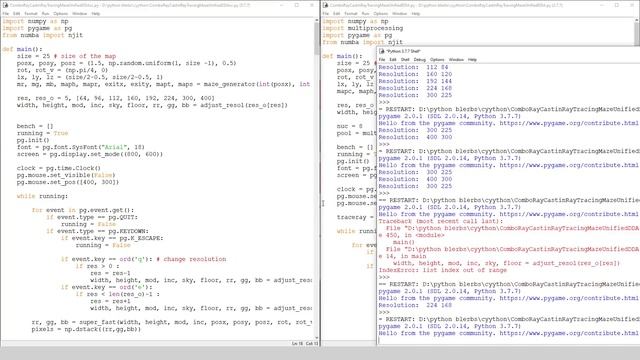
Task: Click the "ord('q'): # change resolution" line
Action: click(x=143, y=259)
